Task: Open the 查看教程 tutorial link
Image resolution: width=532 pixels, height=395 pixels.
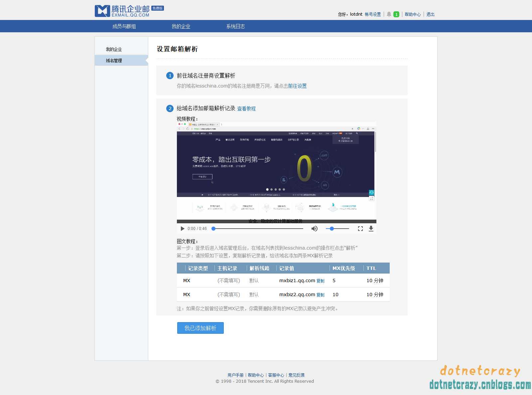Action: click(x=246, y=108)
